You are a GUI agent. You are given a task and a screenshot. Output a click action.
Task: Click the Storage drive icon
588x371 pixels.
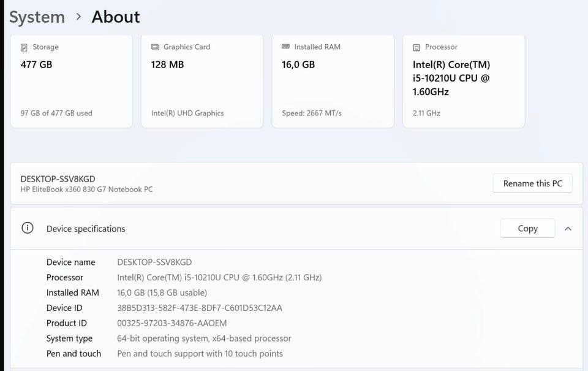pos(24,47)
